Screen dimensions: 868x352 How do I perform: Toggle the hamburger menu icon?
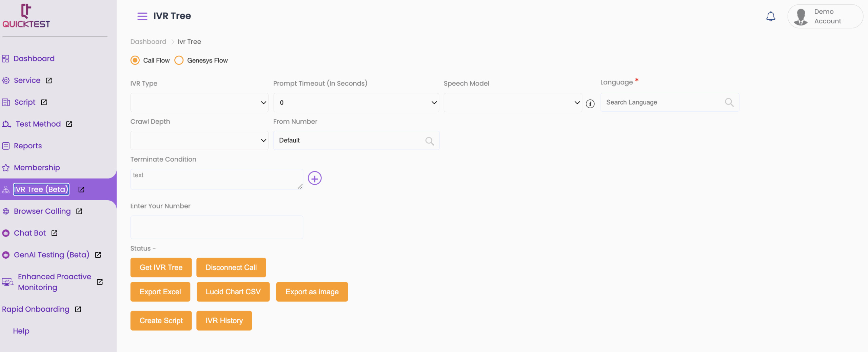point(142,16)
